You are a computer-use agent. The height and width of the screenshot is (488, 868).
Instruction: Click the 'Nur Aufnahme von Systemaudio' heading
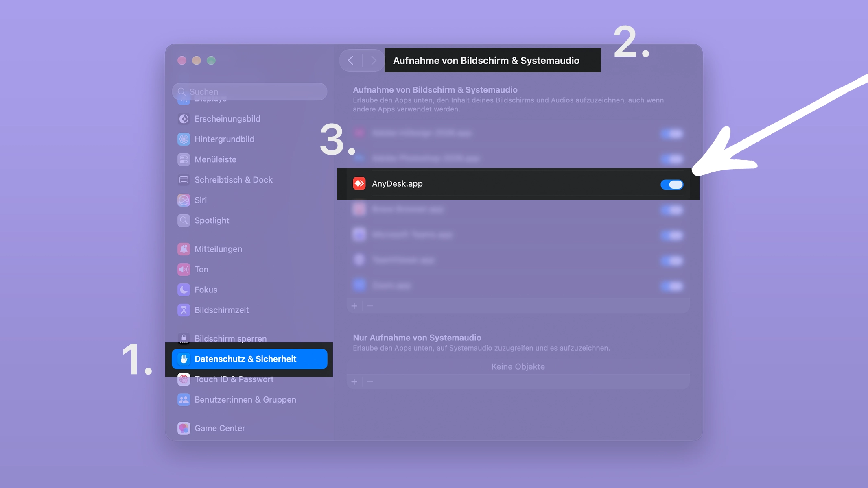point(417,338)
